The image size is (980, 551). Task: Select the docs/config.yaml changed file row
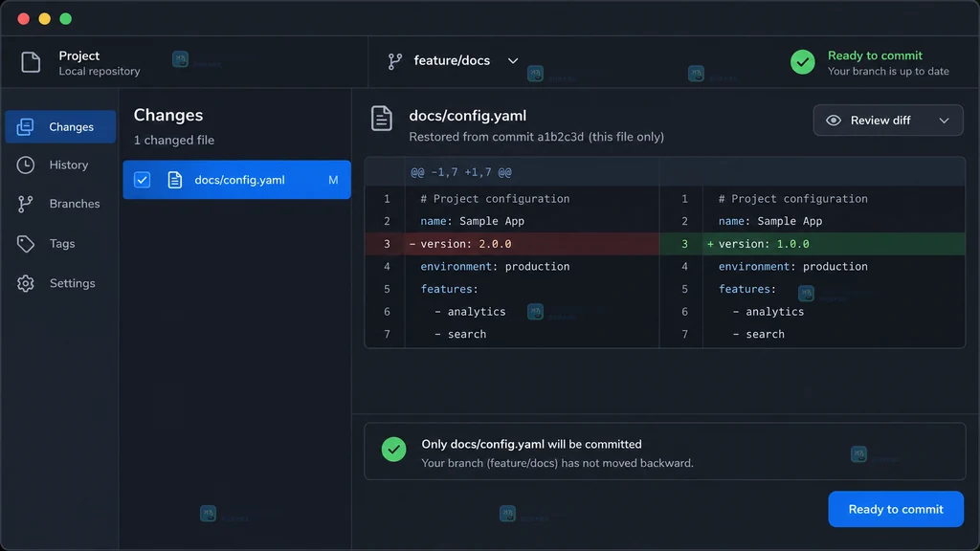coord(237,180)
